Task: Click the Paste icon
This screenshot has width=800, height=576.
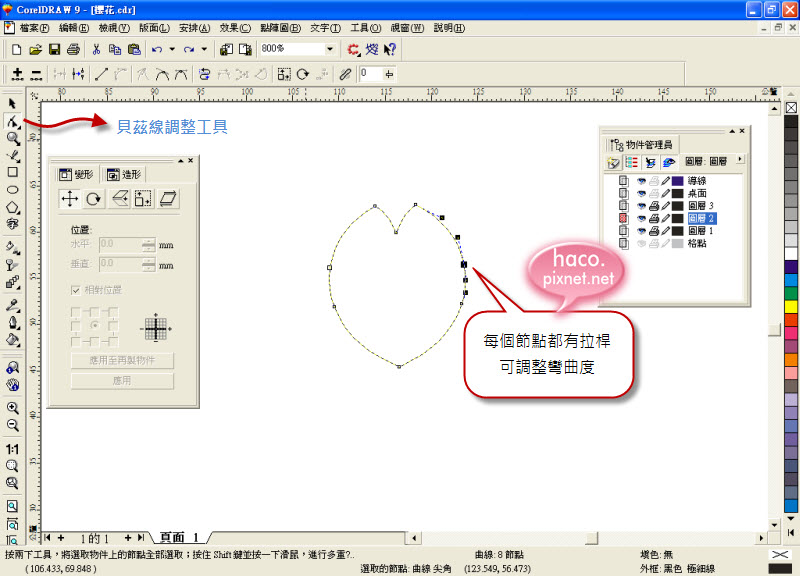Action: click(134, 49)
